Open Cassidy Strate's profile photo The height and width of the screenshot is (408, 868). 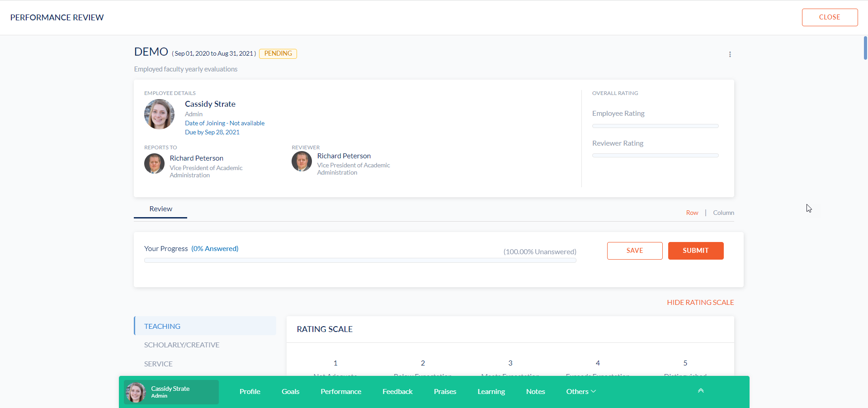click(159, 114)
